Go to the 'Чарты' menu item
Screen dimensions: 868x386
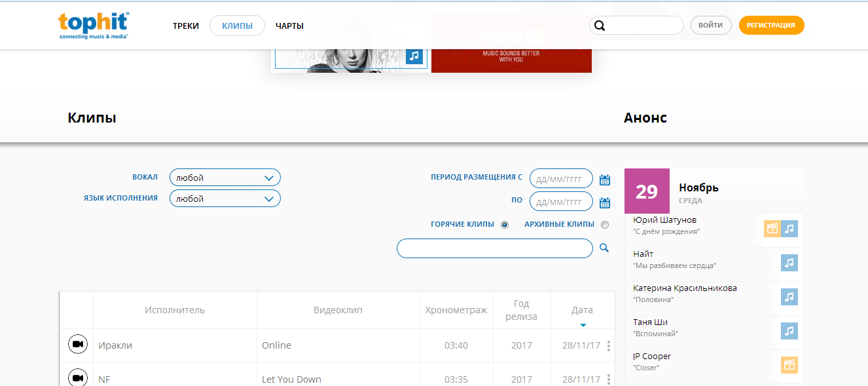point(289,26)
